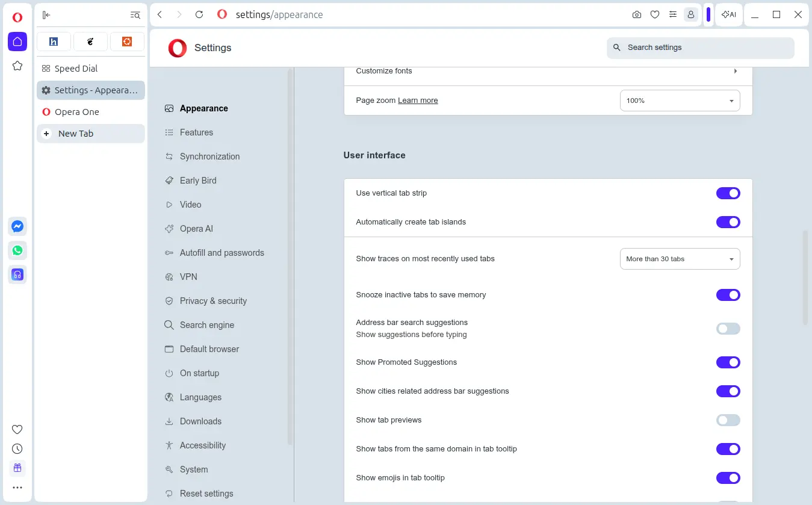The image size is (812, 505).
Task: Open Search engine settings
Action: pos(199,325)
